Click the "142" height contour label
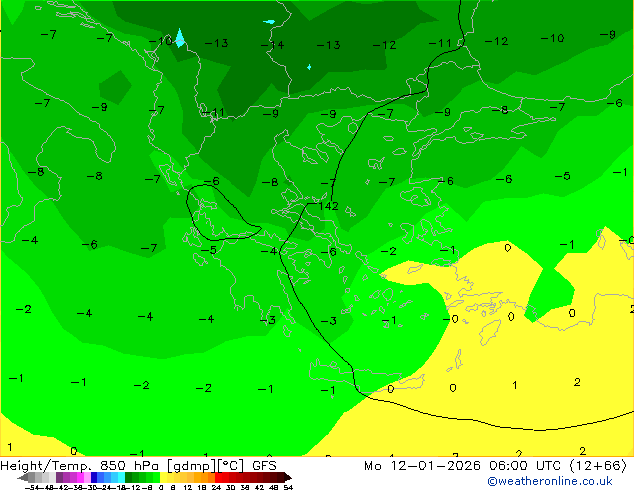Image resolution: width=634 pixels, height=490 pixels. (328, 206)
